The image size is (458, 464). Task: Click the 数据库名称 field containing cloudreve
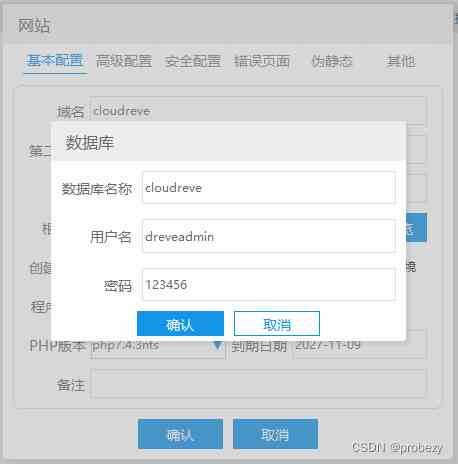click(x=269, y=188)
